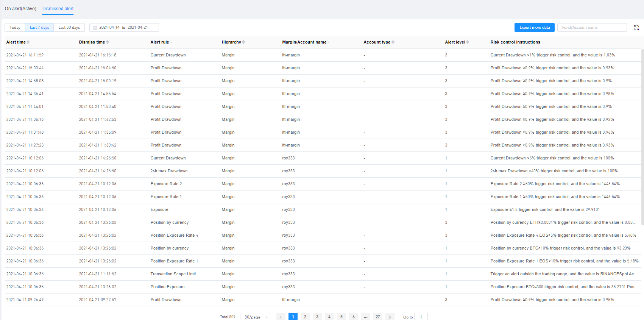Sort by Account type column

click(x=393, y=42)
